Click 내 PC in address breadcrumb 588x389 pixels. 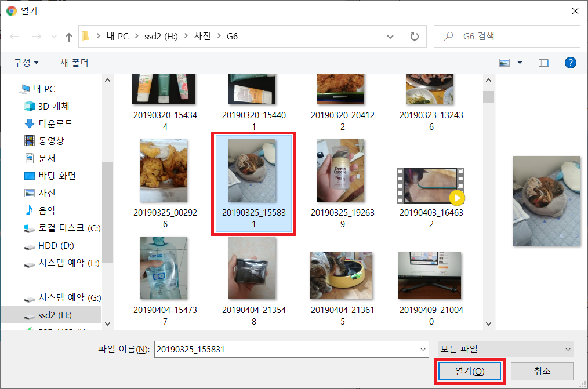coord(117,37)
